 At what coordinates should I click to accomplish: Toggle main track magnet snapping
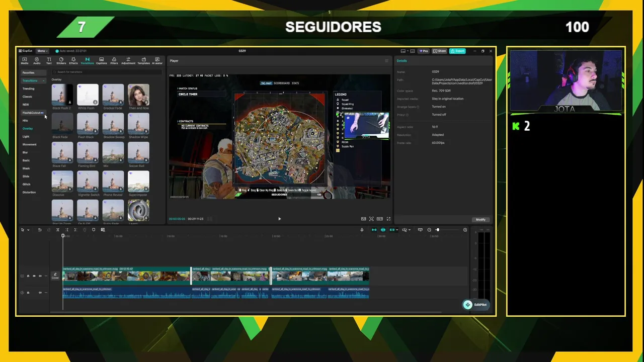(374, 230)
